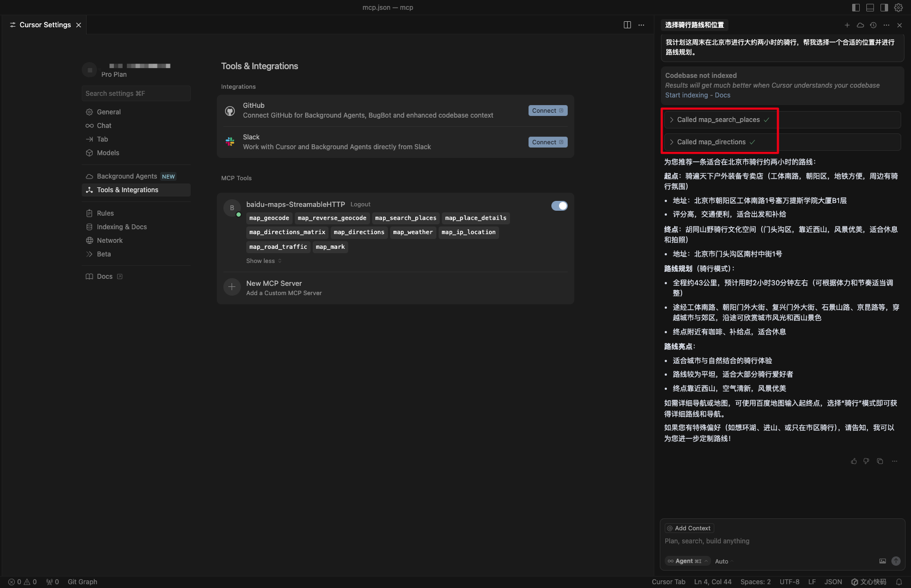The height and width of the screenshot is (588, 911).
Task: Click the Search settings input field
Action: click(136, 94)
